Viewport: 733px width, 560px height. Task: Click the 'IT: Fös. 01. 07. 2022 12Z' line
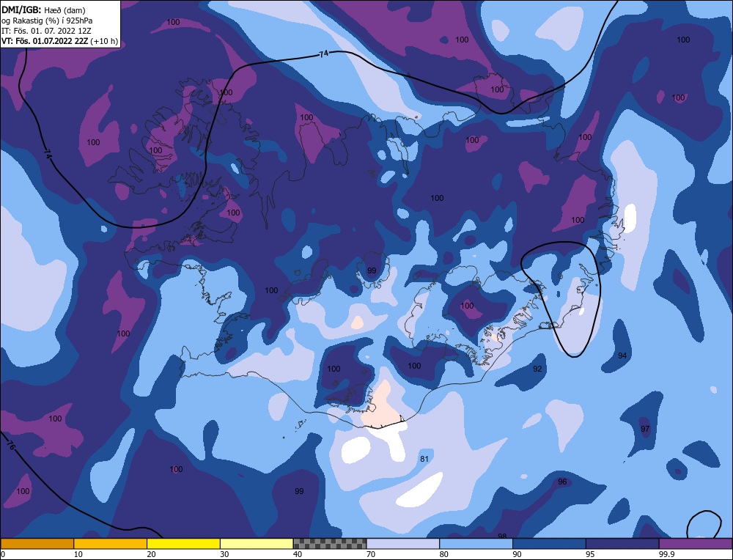click(46, 31)
